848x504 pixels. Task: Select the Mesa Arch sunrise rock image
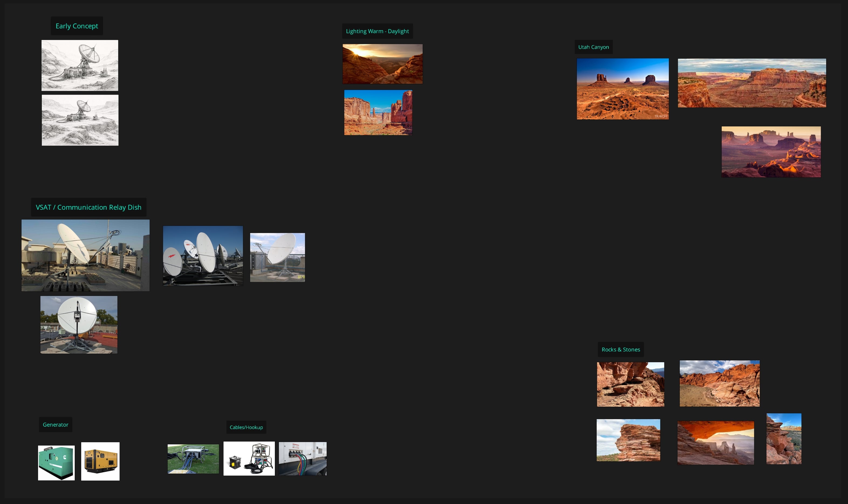[x=716, y=443]
